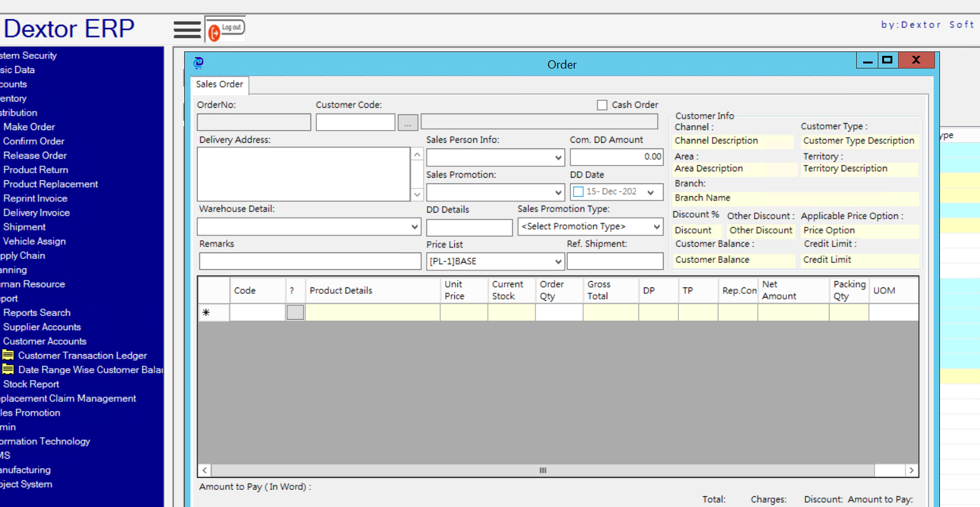Click the Unit Price column header
The image size is (980, 507).
tap(464, 291)
